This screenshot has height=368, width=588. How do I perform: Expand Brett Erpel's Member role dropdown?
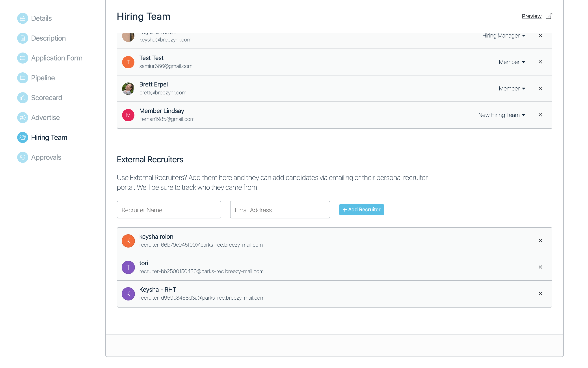click(512, 89)
